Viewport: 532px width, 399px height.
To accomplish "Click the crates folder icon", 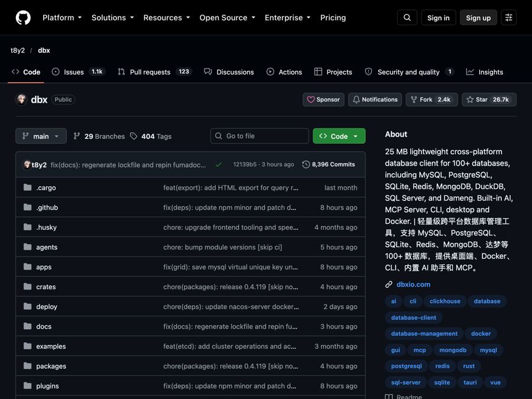I will click(27, 286).
